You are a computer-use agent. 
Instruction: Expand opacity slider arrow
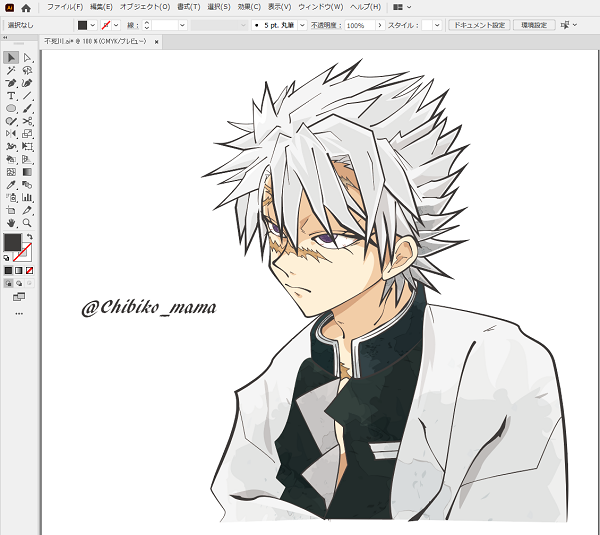click(380, 25)
